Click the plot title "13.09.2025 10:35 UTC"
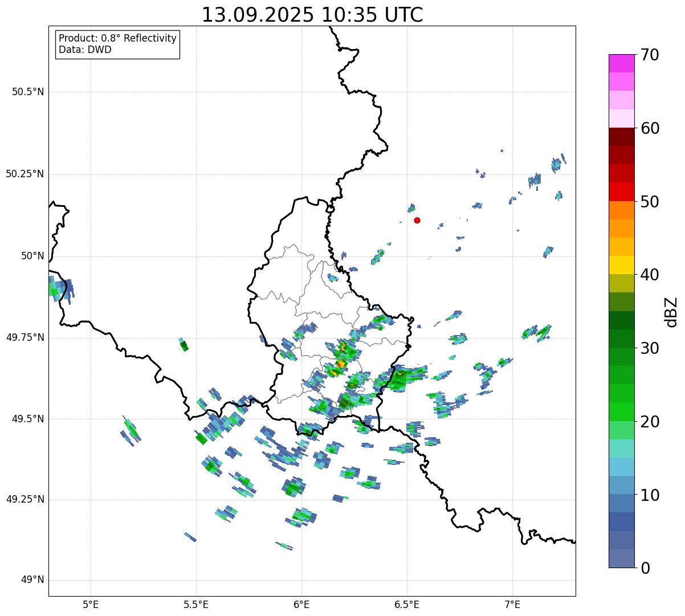 [312, 15]
